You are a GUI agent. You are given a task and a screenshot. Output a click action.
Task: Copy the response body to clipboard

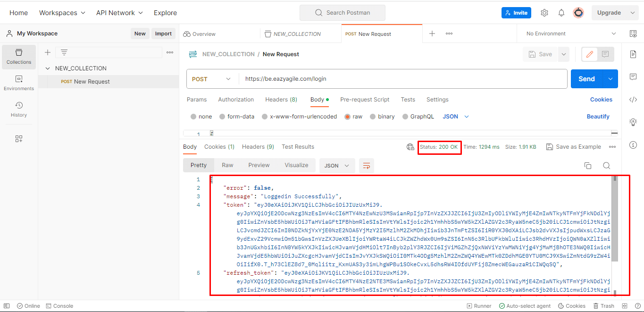(588, 165)
